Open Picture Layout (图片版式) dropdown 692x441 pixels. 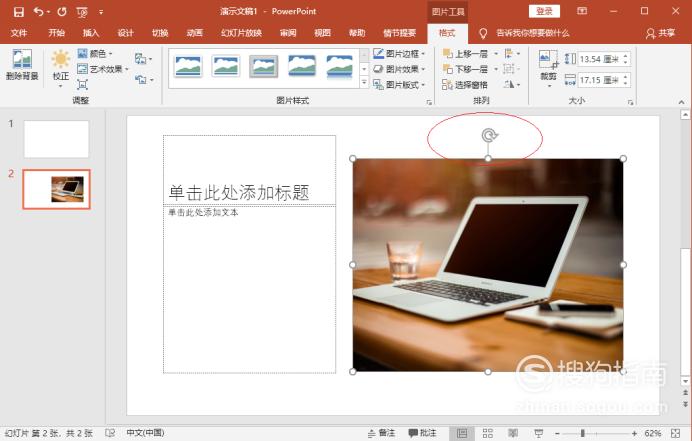pos(399,84)
